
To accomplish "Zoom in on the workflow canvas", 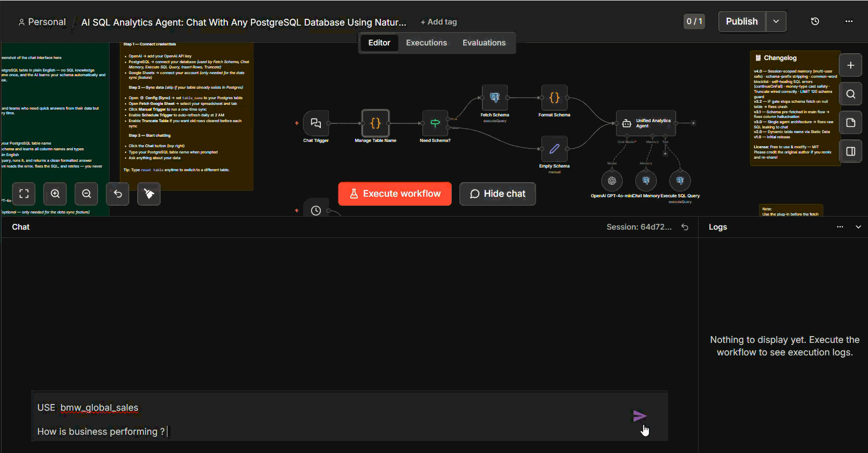I will point(55,194).
